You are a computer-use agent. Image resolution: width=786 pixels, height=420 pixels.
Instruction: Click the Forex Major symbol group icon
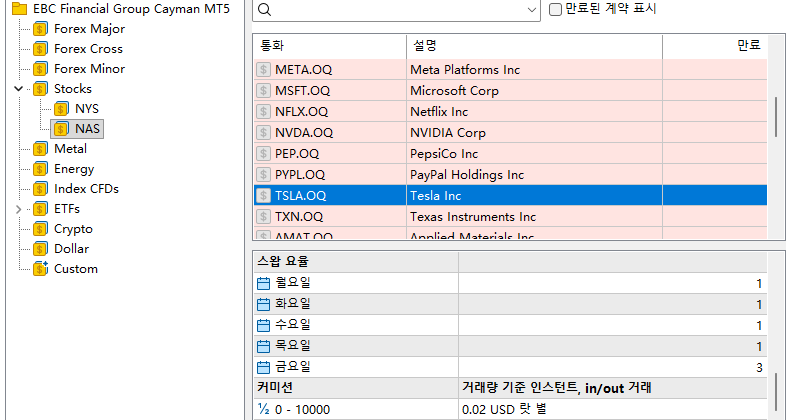41,29
